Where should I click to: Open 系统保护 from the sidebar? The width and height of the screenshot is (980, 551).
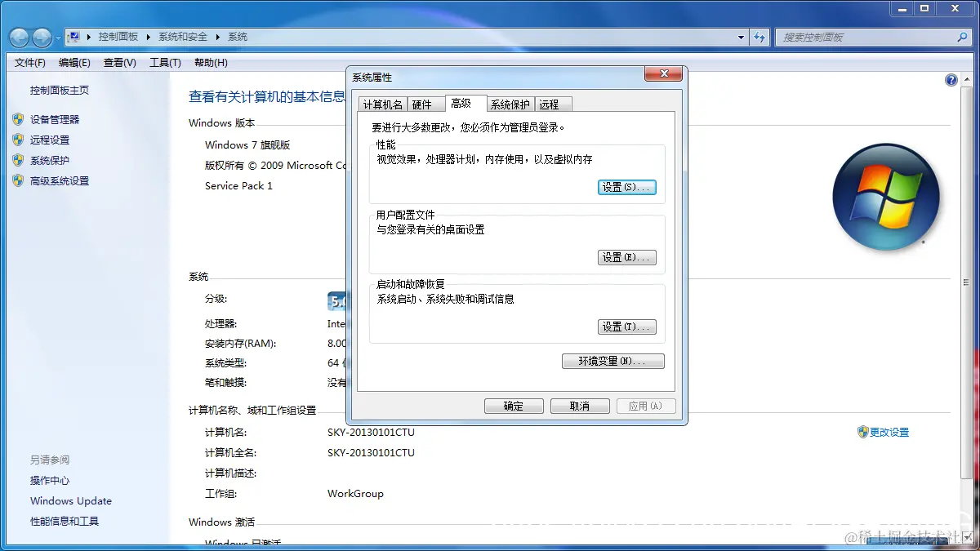pyautogui.click(x=50, y=160)
